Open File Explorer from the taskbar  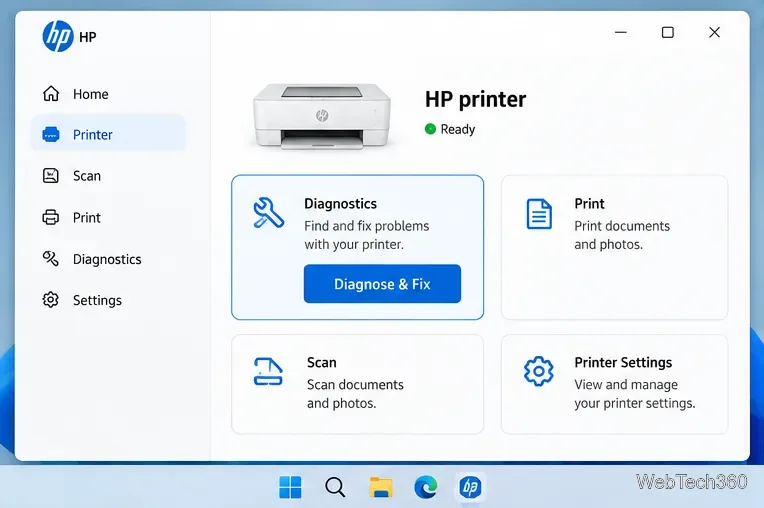[381, 487]
